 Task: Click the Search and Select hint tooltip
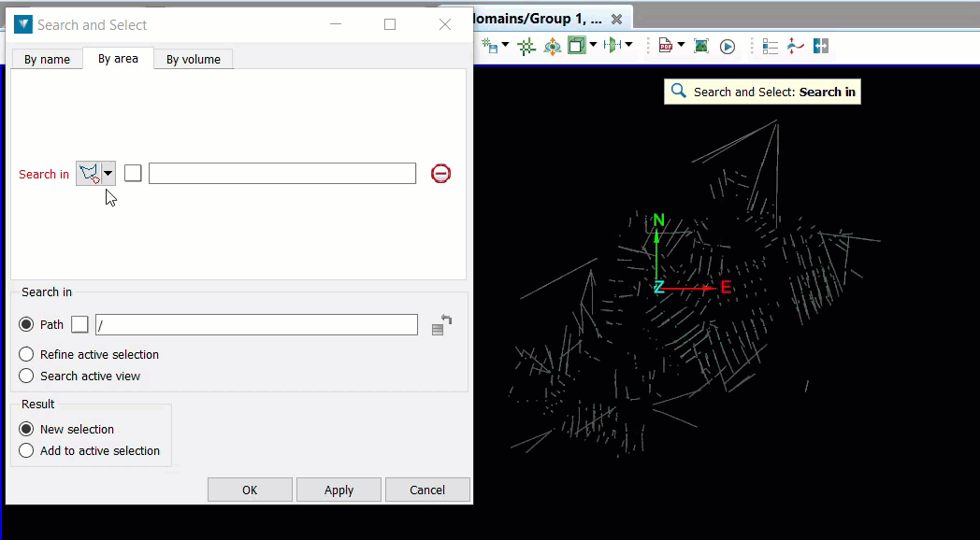pos(762,92)
